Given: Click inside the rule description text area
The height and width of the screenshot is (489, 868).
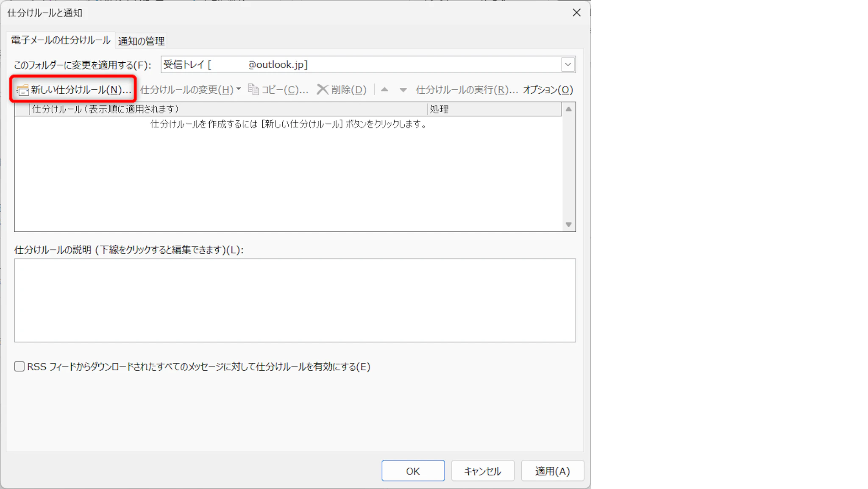Looking at the screenshot, I should pyautogui.click(x=295, y=300).
